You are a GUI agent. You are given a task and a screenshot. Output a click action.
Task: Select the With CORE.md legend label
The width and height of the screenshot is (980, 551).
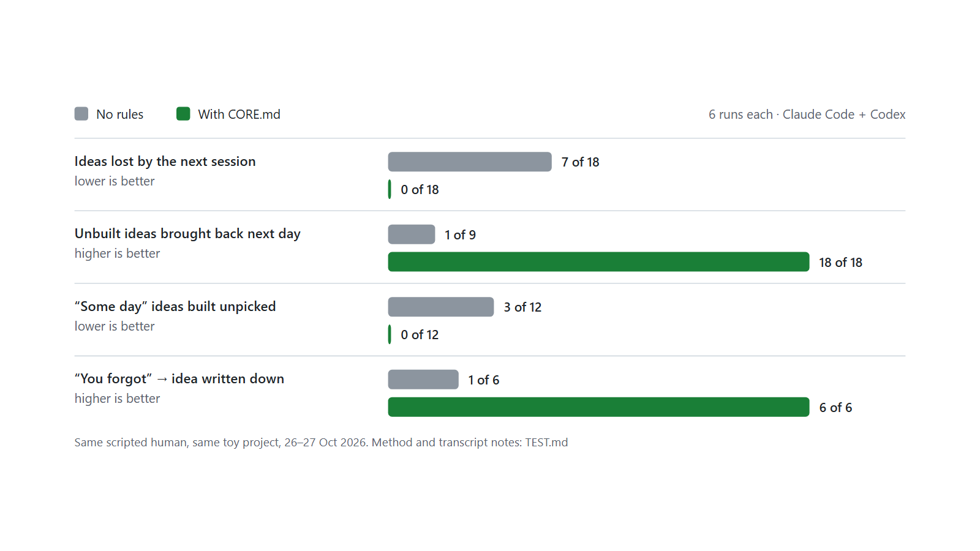(239, 114)
